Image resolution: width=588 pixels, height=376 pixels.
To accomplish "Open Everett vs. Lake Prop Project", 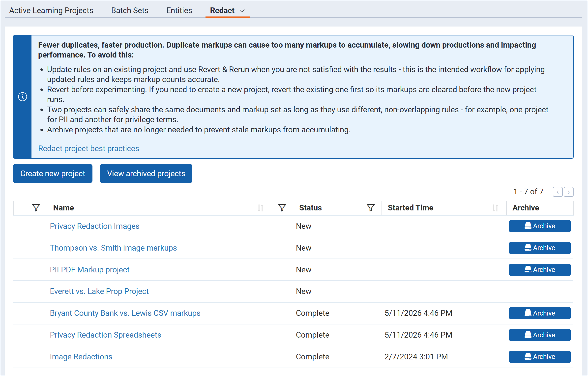I will tap(99, 291).
